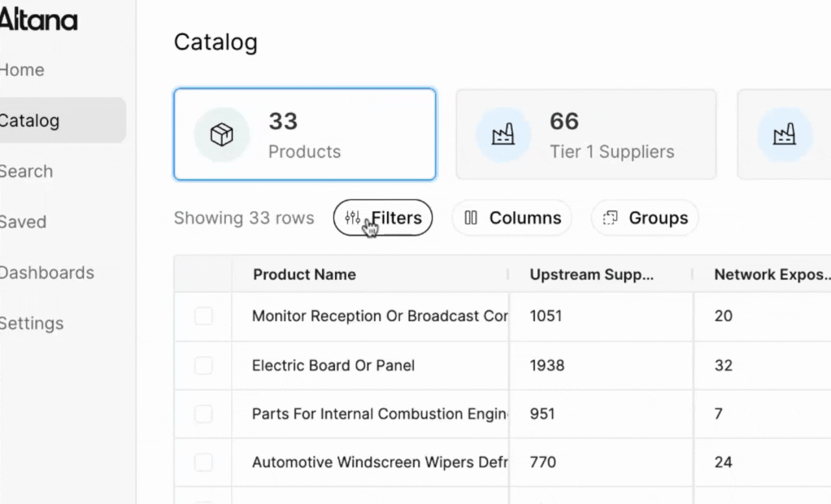The width and height of the screenshot is (831, 504).
Task: Click the Altana logo
Action: (38, 20)
